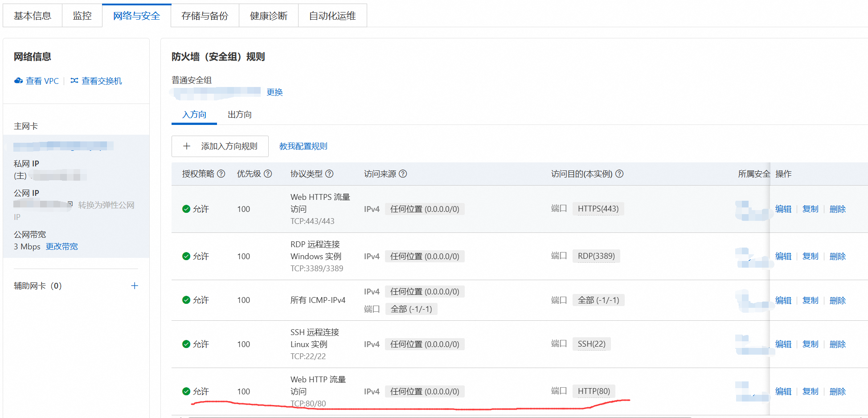
Task: Open the 基本信息 tab
Action: tap(33, 16)
